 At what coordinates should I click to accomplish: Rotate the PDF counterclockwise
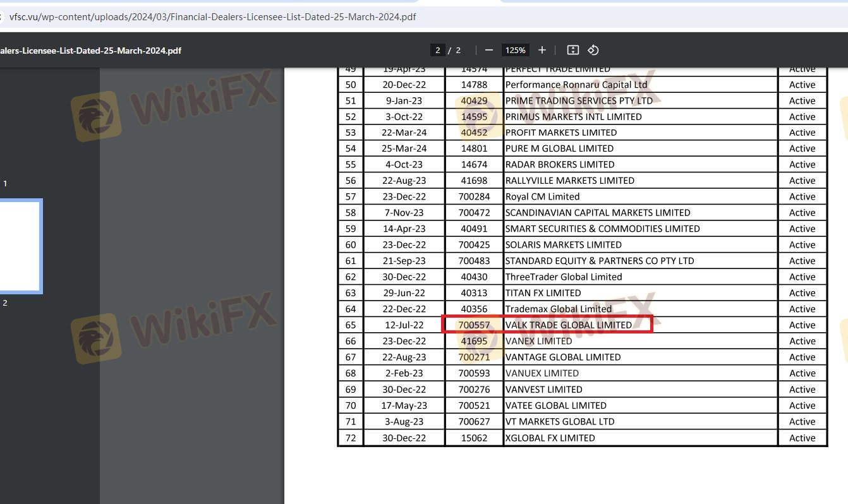pos(593,50)
